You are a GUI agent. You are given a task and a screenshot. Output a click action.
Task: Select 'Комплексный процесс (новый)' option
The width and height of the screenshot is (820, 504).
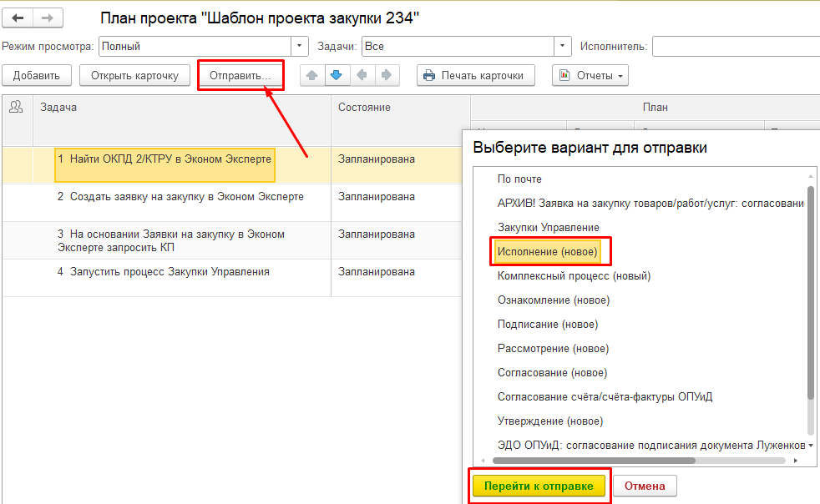[574, 275]
